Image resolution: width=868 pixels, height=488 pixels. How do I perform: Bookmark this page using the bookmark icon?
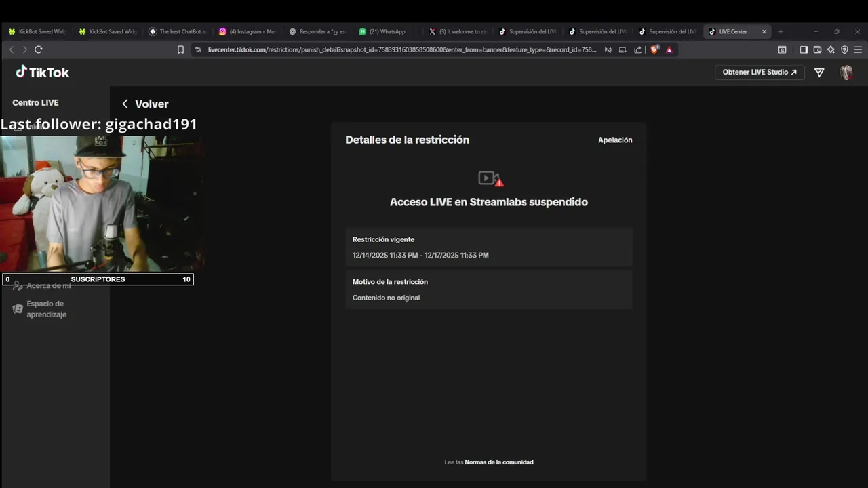pyautogui.click(x=180, y=49)
